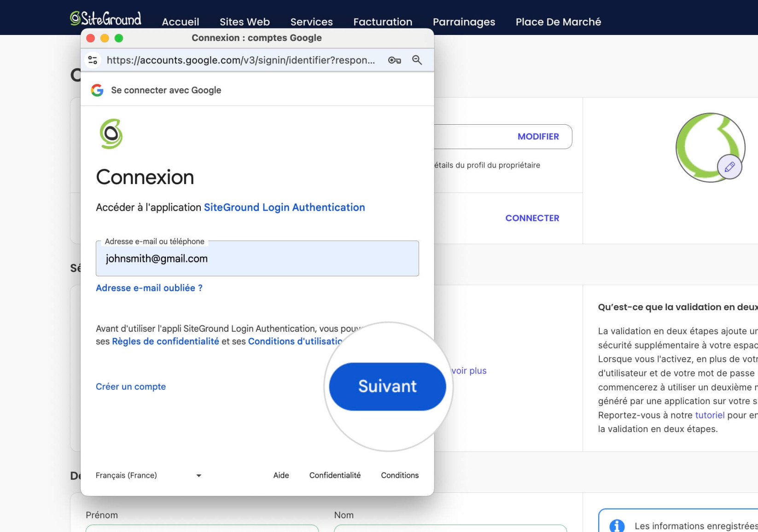
Task: Click the CONNECTER button on SiteGround page
Action: (x=532, y=218)
